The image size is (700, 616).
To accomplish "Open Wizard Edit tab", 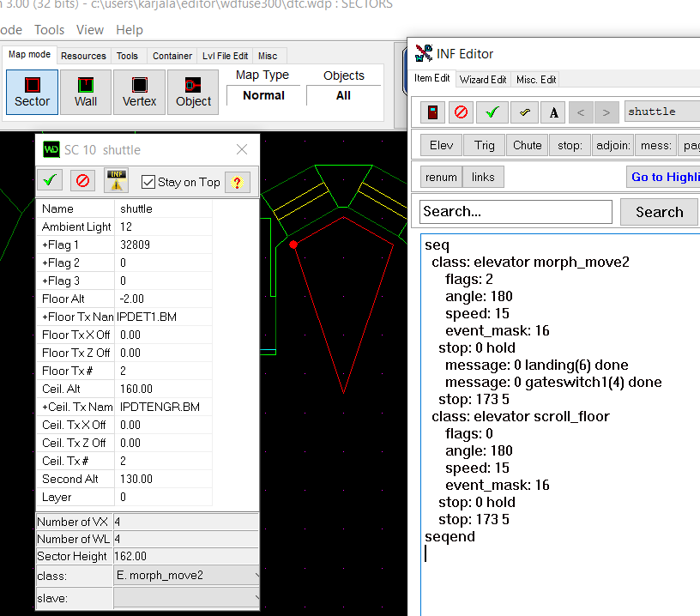I will pyautogui.click(x=483, y=80).
